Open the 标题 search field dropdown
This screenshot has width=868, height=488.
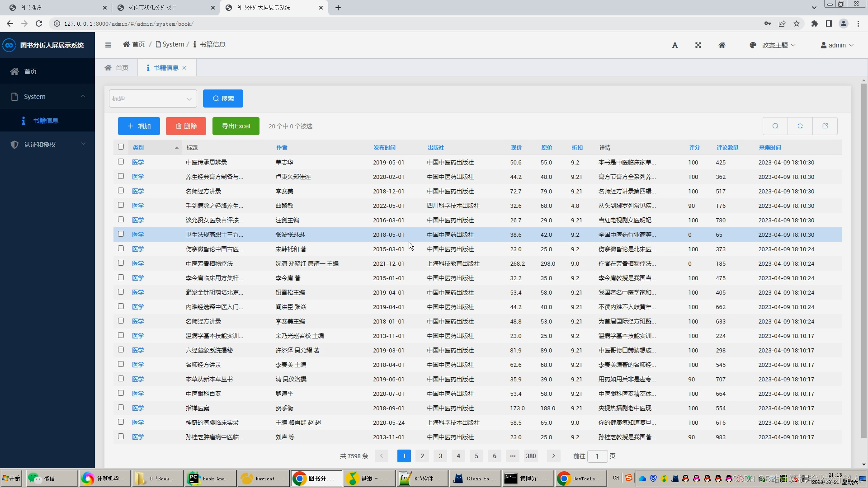tap(153, 99)
